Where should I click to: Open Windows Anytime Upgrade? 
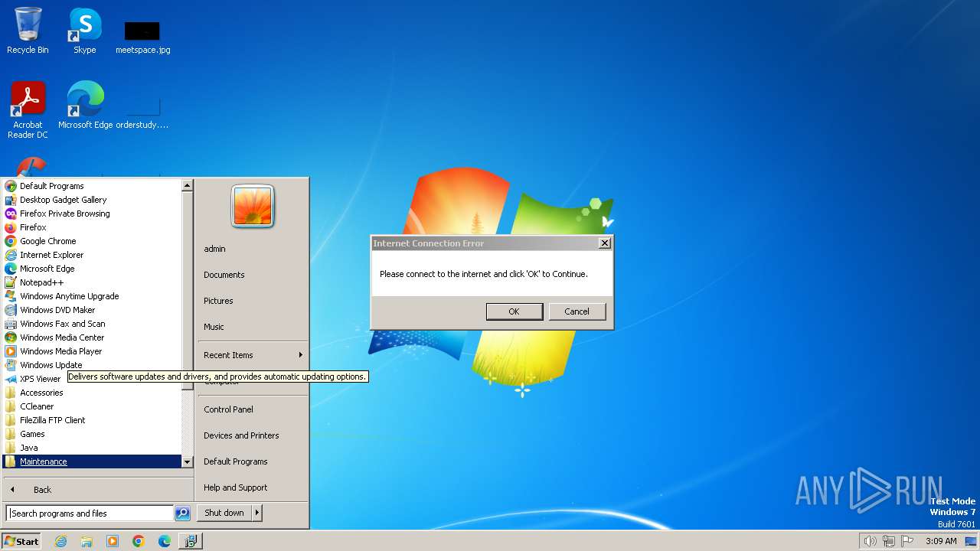pyautogui.click(x=92, y=296)
